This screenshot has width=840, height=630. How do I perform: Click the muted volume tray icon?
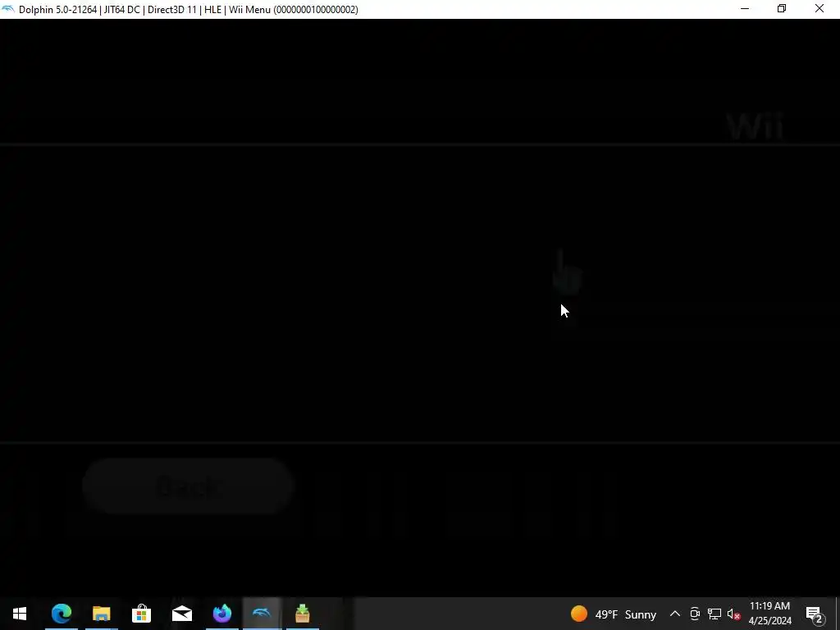tap(734, 614)
